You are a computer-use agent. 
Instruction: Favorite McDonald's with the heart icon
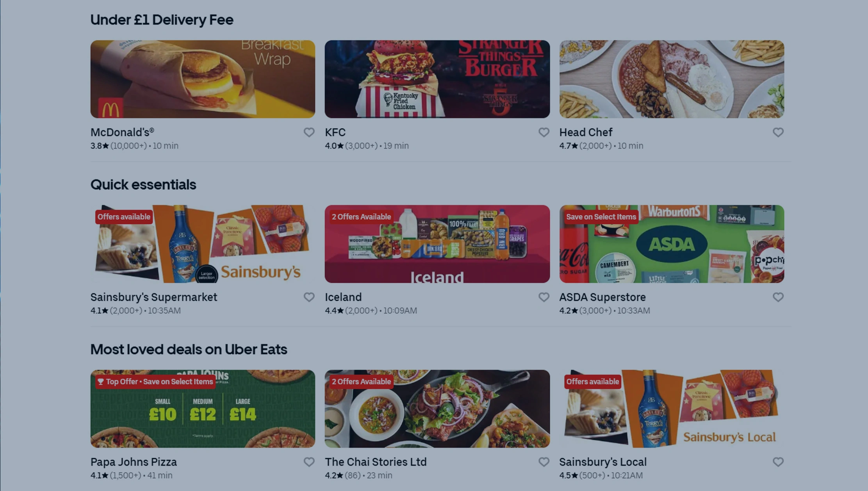tap(309, 132)
